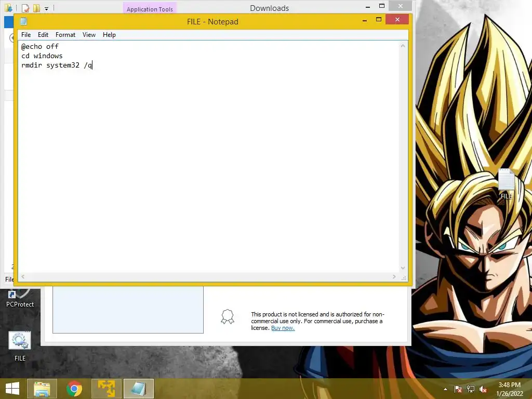Open the Edit menu in Notepad

tap(43, 35)
